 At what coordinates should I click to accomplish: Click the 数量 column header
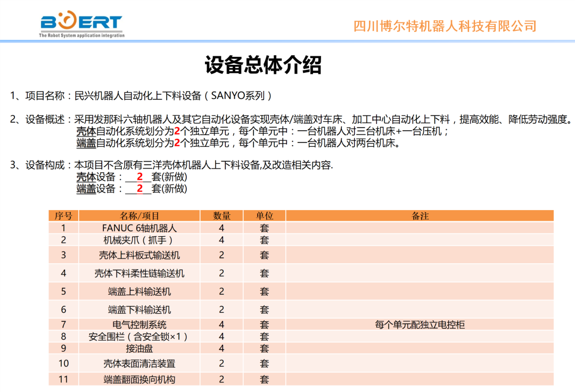pyautogui.click(x=221, y=216)
